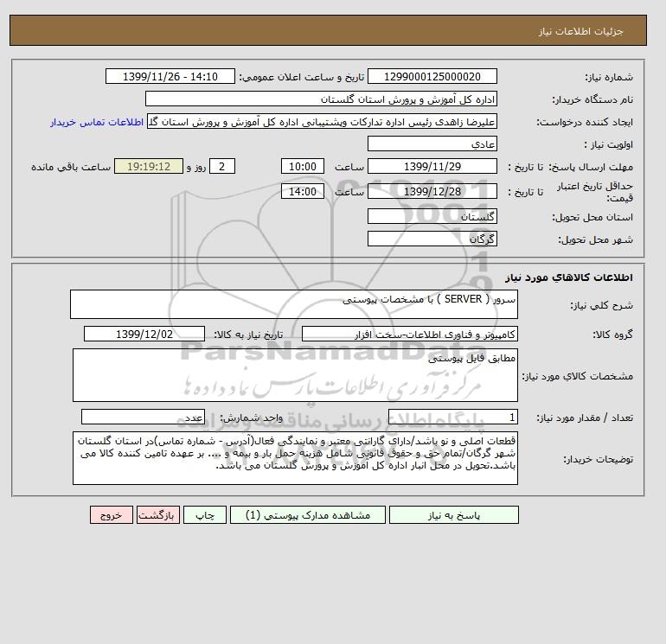The image size is (666, 644).
Task: Click the واحد شمارش label
Action: [251, 418]
